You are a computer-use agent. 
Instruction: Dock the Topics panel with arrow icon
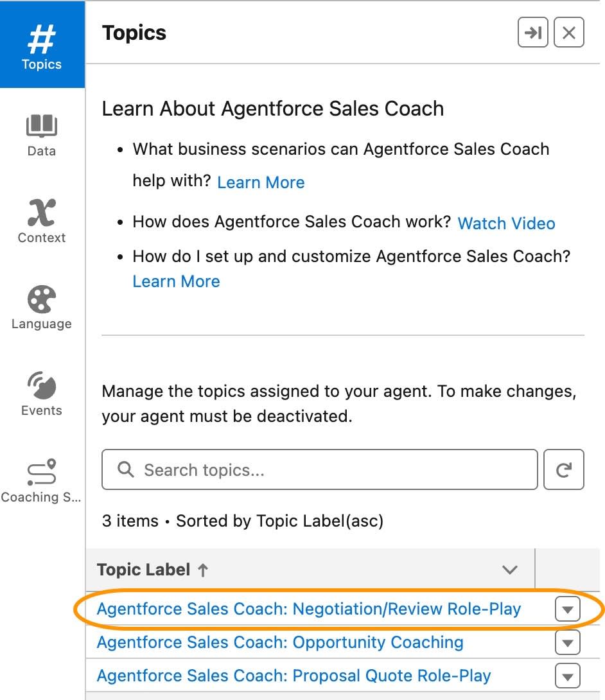(532, 32)
